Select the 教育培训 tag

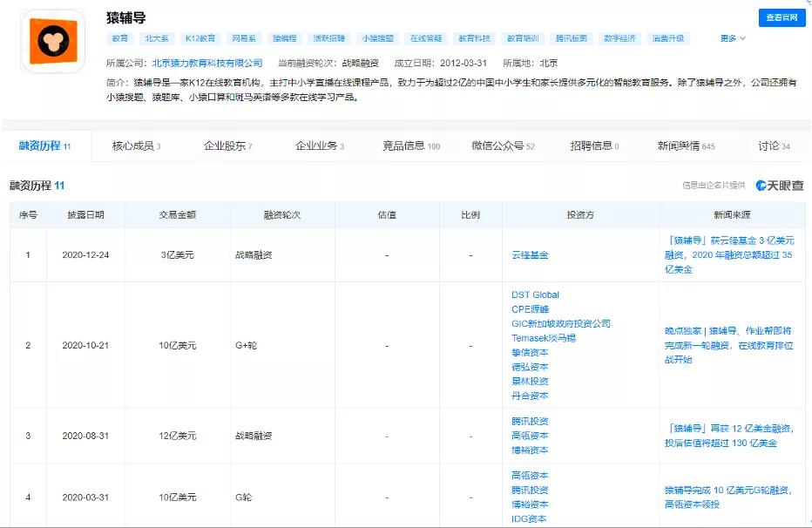point(523,38)
